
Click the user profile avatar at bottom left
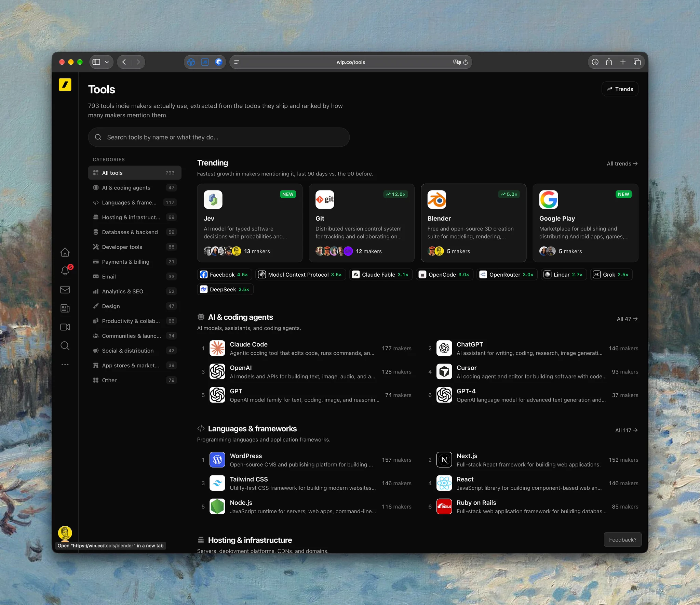[65, 533]
